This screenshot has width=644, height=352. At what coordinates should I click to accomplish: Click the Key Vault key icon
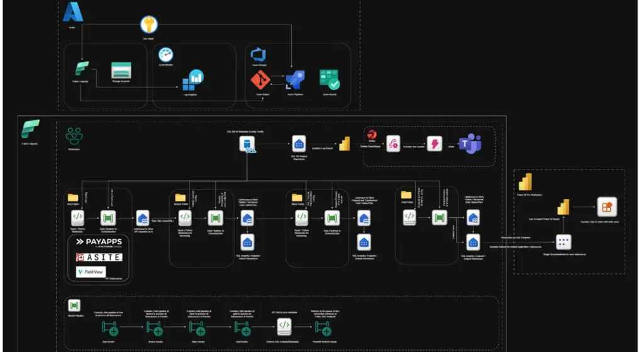[149, 25]
